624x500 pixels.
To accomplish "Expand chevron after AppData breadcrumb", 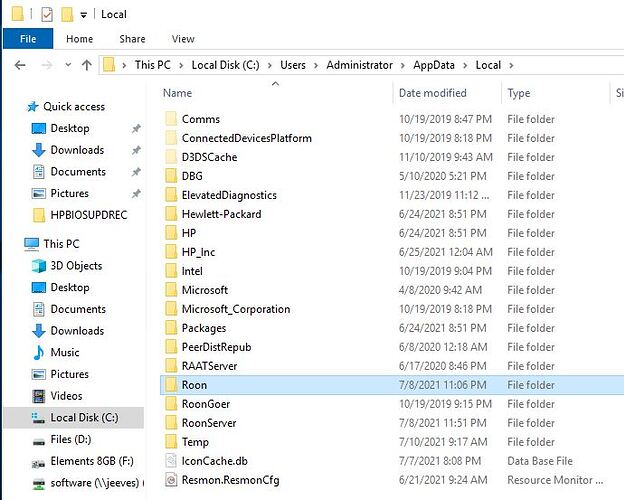I will tap(465, 65).
